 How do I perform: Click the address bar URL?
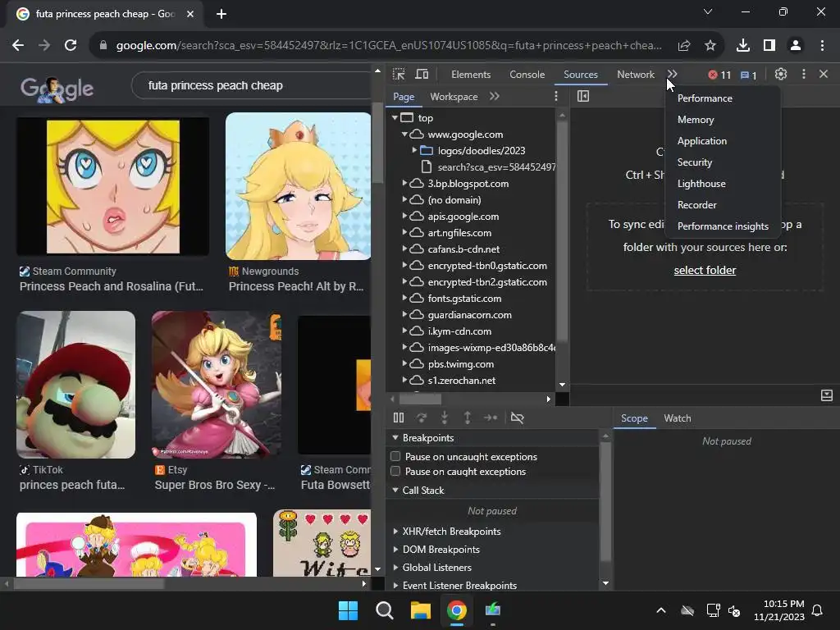tap(388, 46)
